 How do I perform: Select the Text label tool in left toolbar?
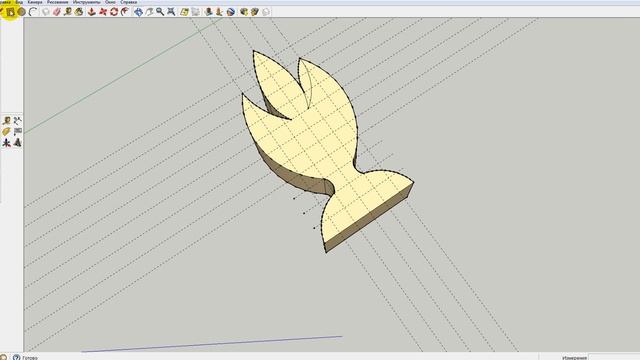click(18, 131)
